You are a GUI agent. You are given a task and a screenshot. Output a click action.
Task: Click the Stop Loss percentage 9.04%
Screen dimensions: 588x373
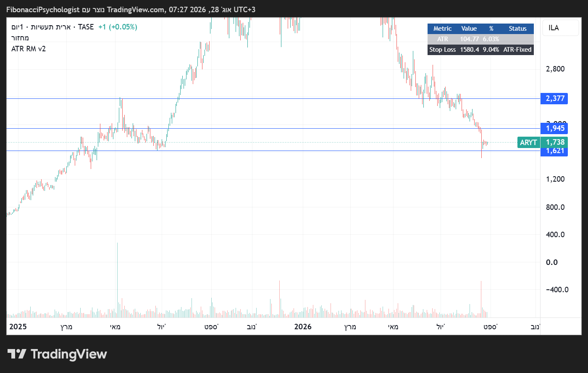pyautogui.click(x=491, y=50)
